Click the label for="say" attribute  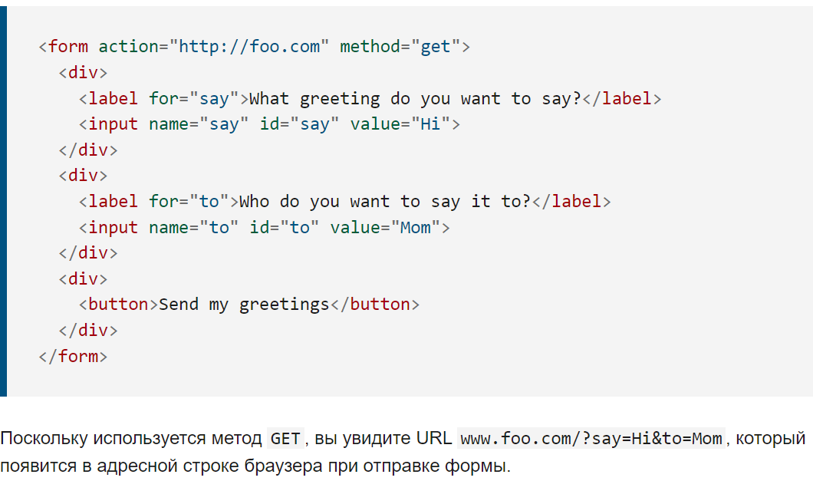tap(193, 99)
